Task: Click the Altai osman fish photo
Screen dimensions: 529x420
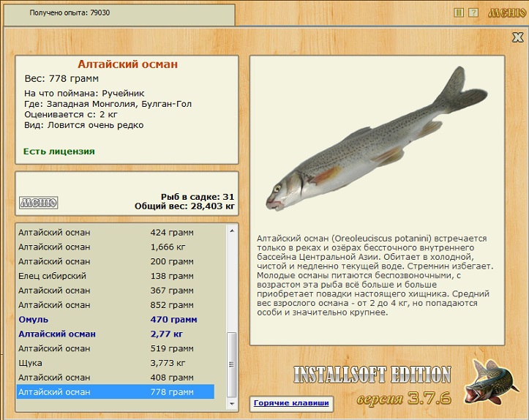Action: tap(377, 139)
